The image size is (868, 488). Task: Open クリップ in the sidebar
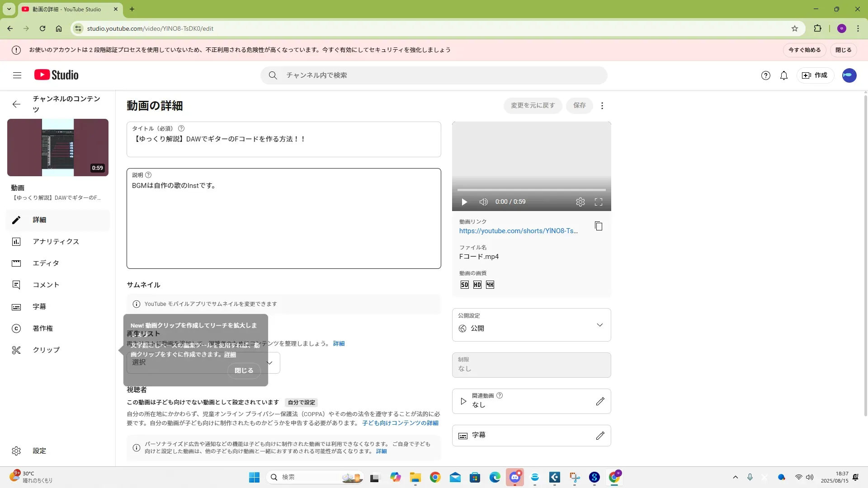[46, 350]
